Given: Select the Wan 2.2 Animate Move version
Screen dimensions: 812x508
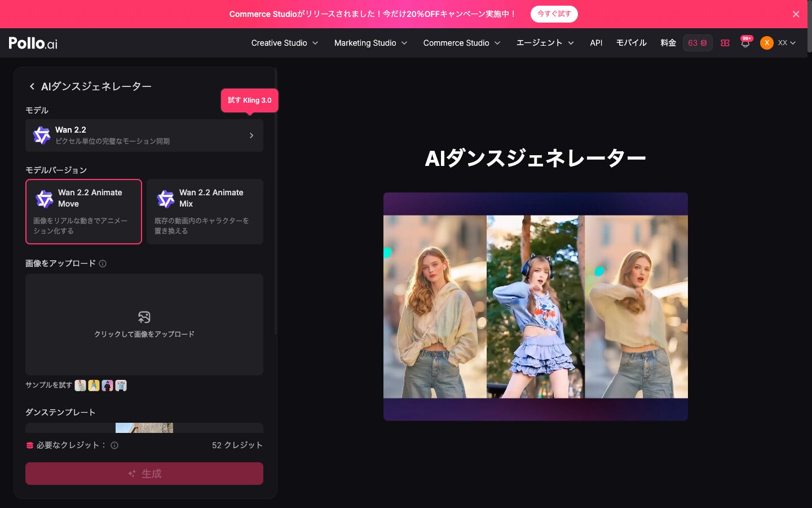Looking at the screenshot, I should pos(83,212).
